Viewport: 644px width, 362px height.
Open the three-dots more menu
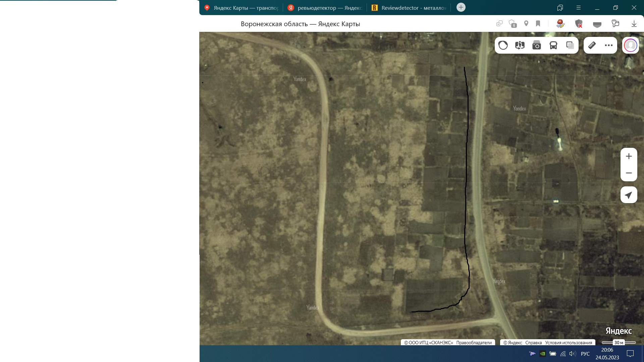click(x=608, y=45)
